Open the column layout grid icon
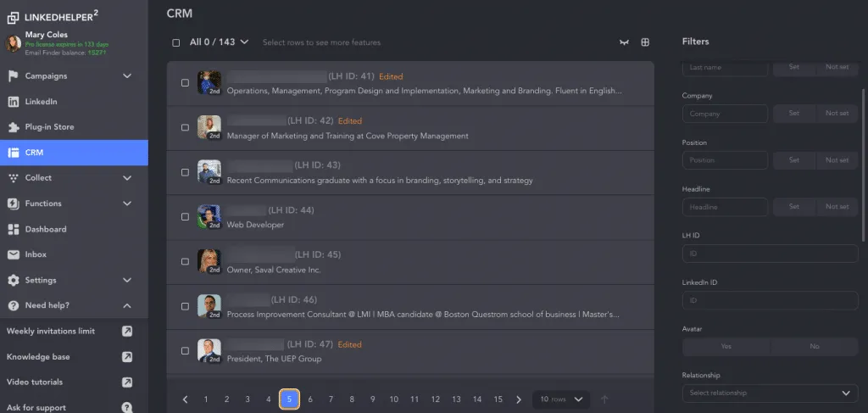The width and height of the screenshot is (868, 413). 645,42
